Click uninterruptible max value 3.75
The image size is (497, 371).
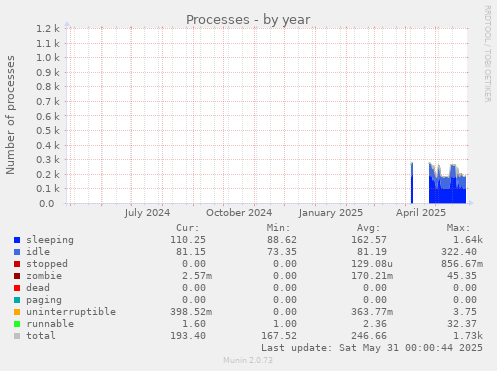point(465,312)
